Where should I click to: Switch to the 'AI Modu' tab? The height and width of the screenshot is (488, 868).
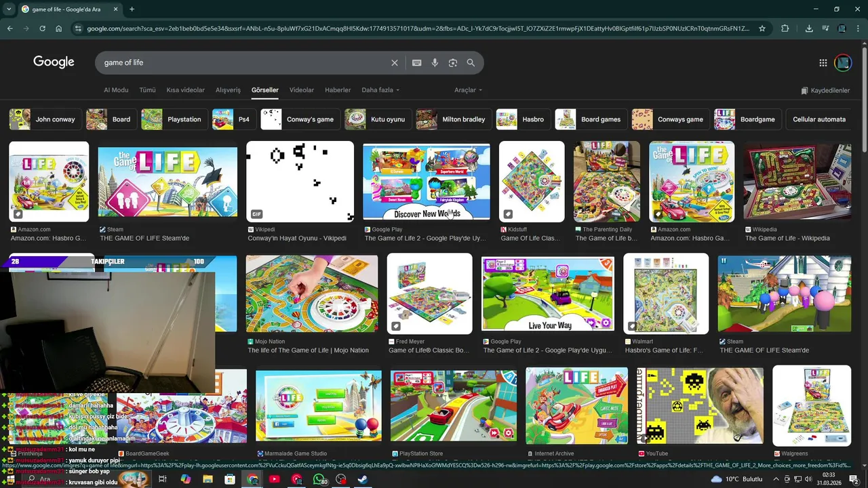tap(116, 90)
